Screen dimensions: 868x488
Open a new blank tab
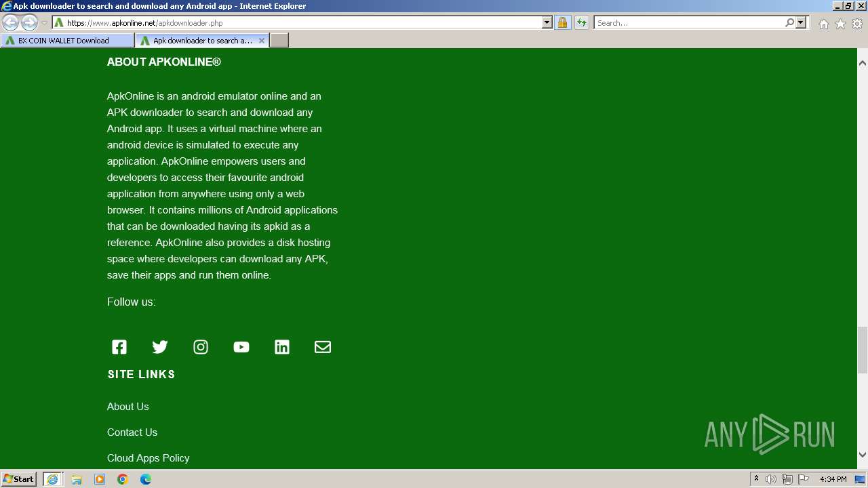pyautogui.click(x=279, y=41)
